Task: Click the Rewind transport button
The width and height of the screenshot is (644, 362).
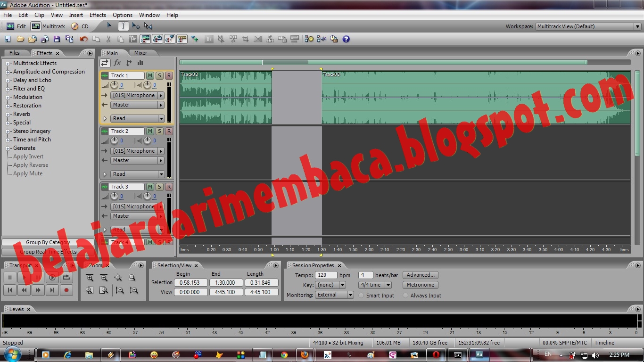Action: pyautogui.click(x=24, y=290)
